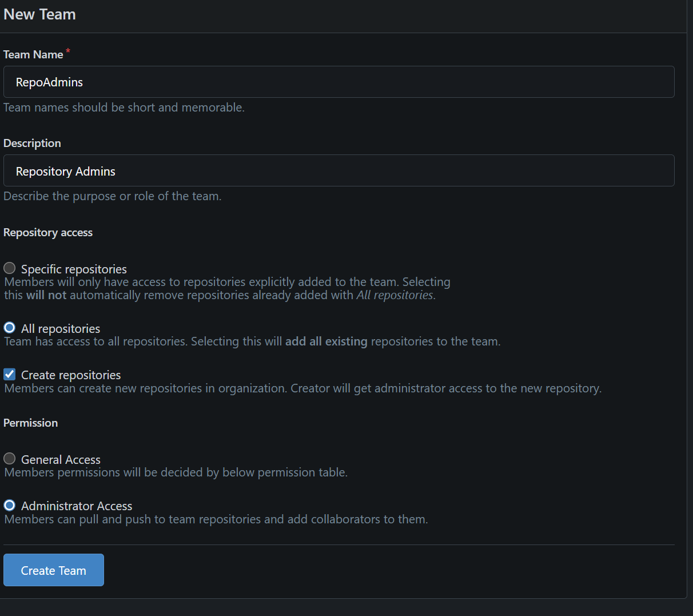Click the 'New Team' page heading
693x616 pixels.
coord(39,14)
